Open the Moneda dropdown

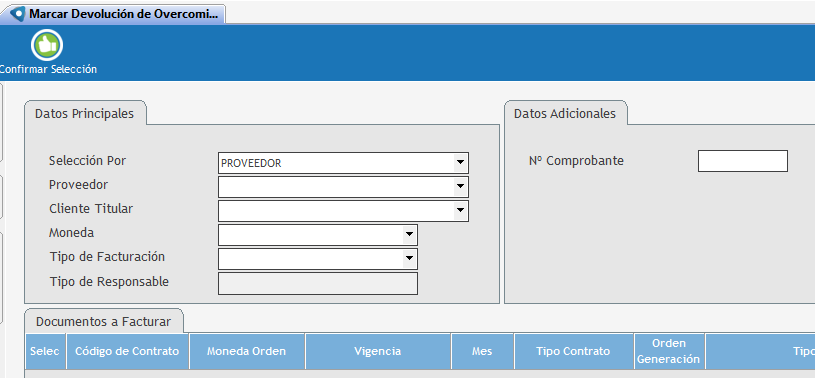point(409,234)
